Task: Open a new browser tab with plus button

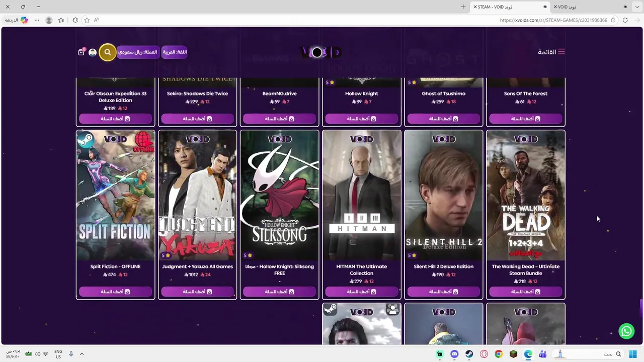Action: pyautogui.click(x=463, y=7)
